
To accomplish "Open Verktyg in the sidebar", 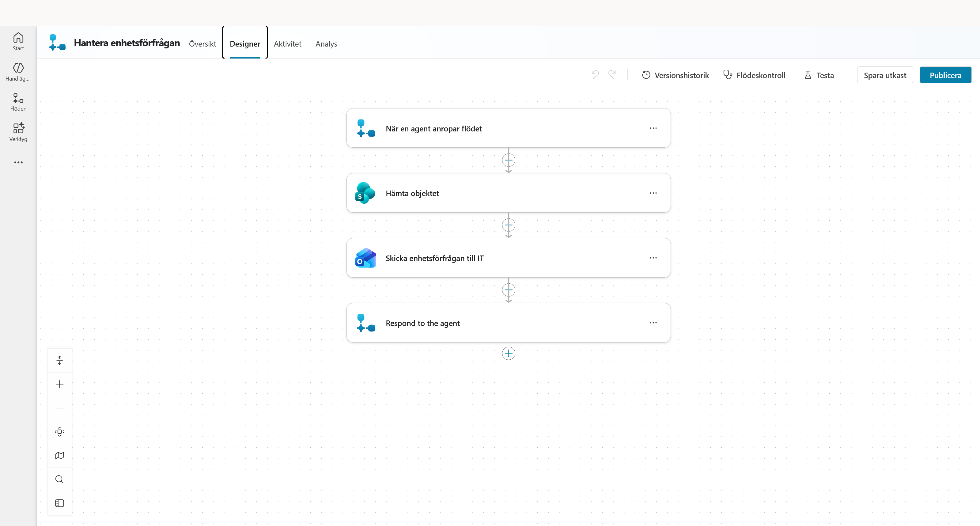I will (18, 132).
